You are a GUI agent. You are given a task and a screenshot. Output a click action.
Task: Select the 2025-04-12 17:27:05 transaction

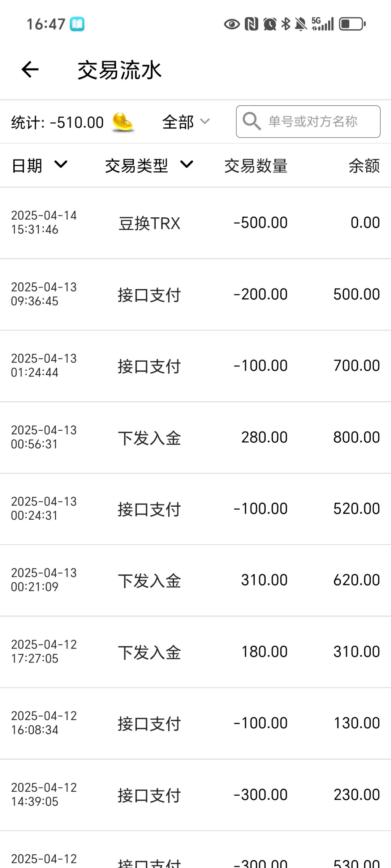tap(195, 652)
